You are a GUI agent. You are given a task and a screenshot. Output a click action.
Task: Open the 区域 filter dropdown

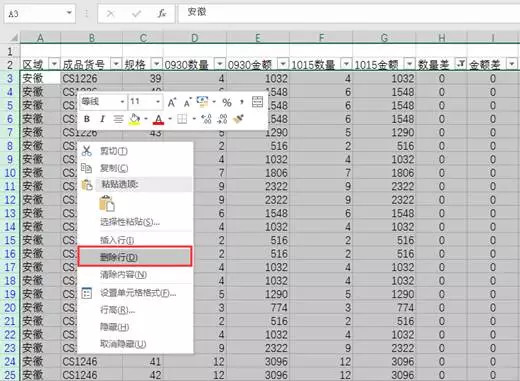pos(54,63)
